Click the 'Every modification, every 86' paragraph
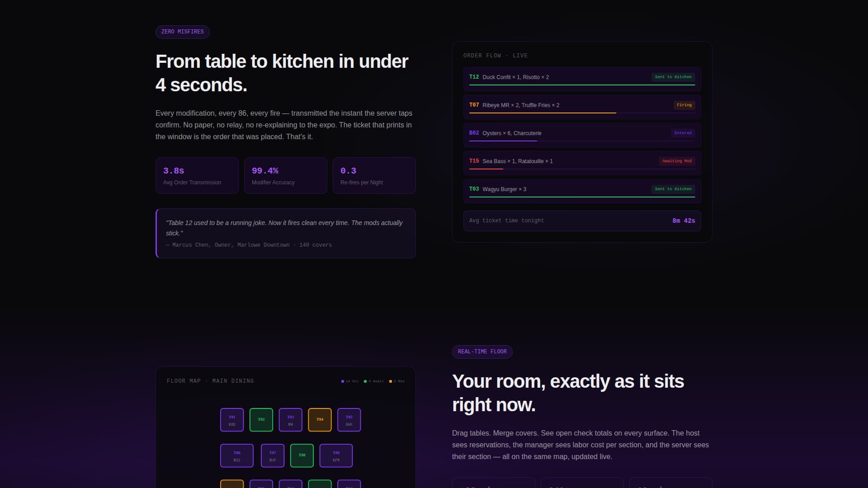 pyautogui.click(x=284, y=125)
